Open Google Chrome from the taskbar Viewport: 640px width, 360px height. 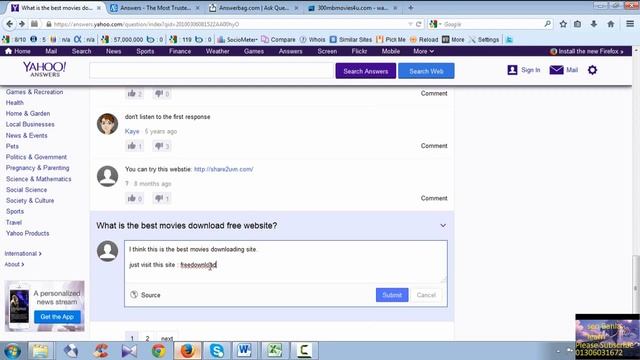[x=159, y=351]
